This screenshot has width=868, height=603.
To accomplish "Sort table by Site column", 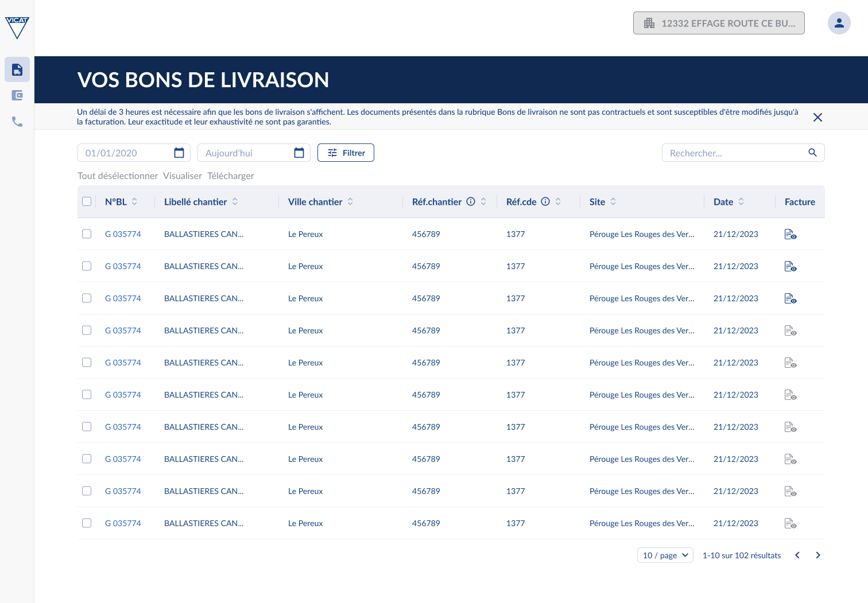I will point(613,201).
